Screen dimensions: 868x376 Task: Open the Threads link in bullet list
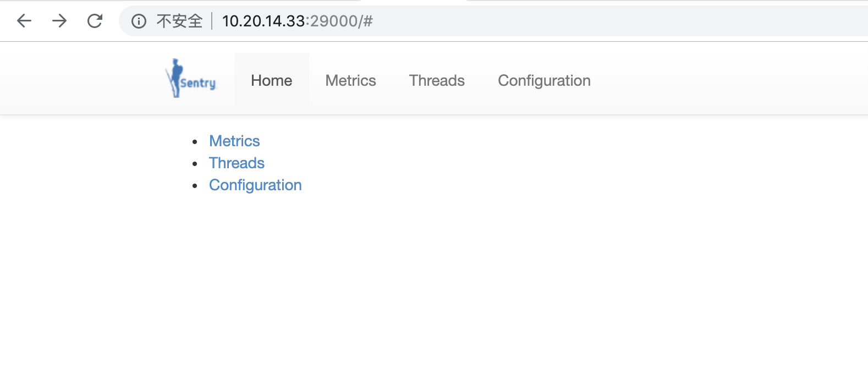point(237,163)
